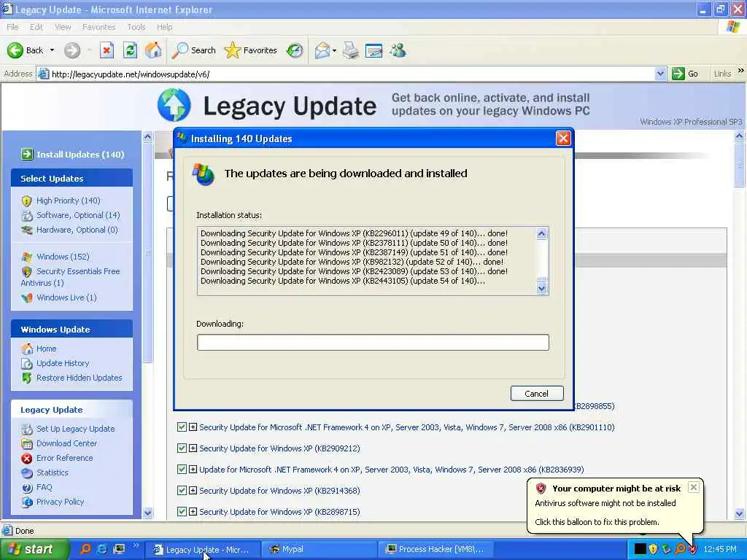Select Windows (152) product filter

63,257
